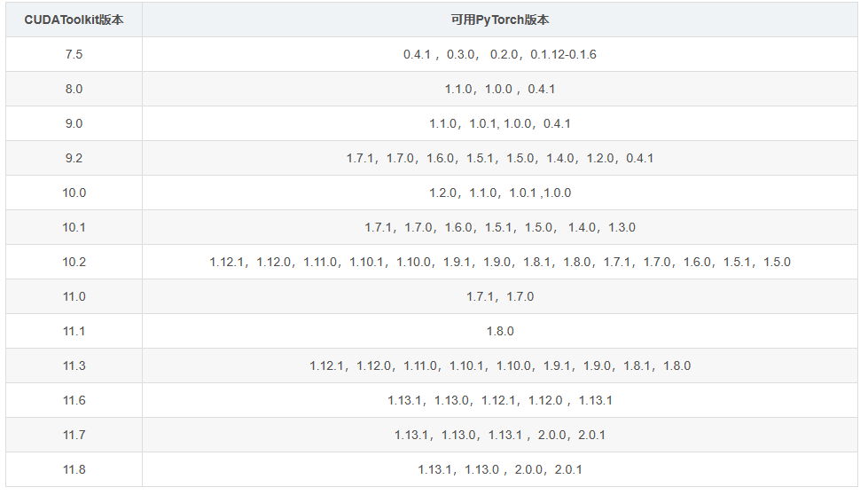Viewport: 868px width, 495px height.
Task: Click the PyTorch versions in the 9.2 row
Action: 500,158
